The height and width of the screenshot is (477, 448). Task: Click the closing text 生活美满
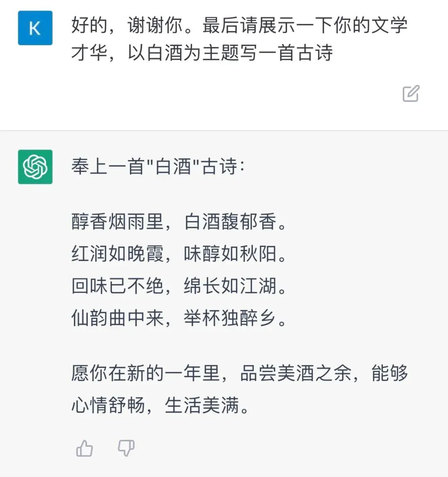pyautogui.click(x=202, y=405)
